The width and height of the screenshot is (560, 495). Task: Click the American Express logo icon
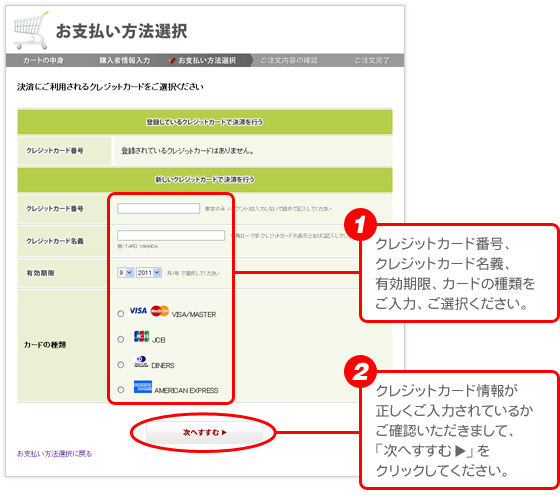pos(143,387)
